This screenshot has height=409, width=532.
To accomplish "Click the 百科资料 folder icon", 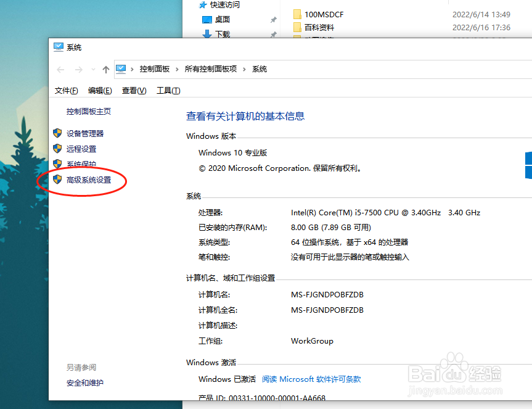I will point(297,27).
